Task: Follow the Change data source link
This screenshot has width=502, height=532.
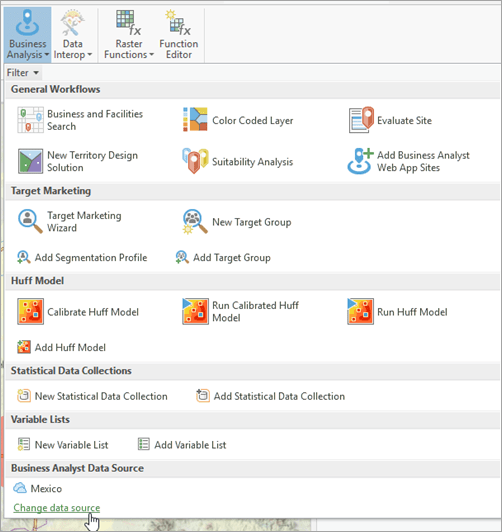Action: coord(57,508)
